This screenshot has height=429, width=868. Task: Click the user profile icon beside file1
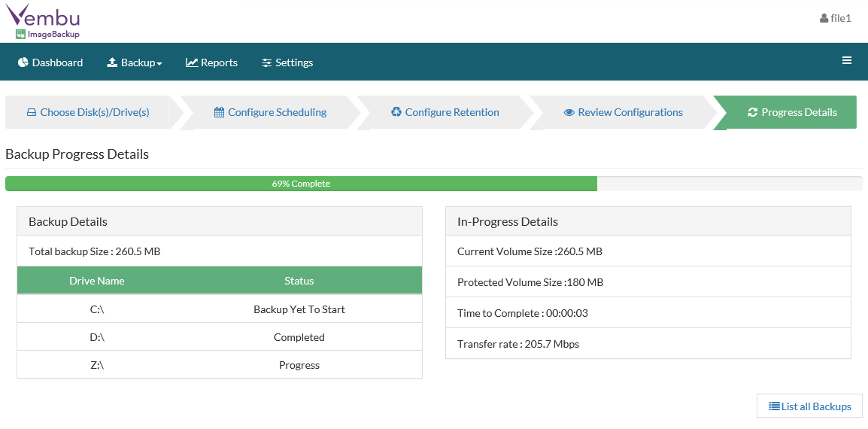click(824, 18)
